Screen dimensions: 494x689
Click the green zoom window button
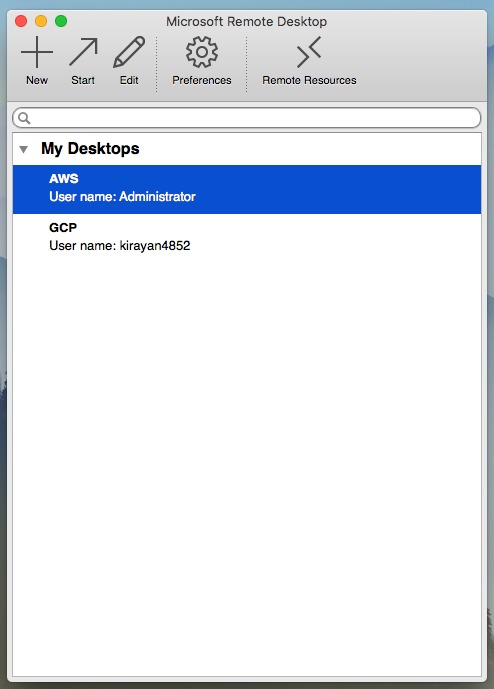(61, 21)
